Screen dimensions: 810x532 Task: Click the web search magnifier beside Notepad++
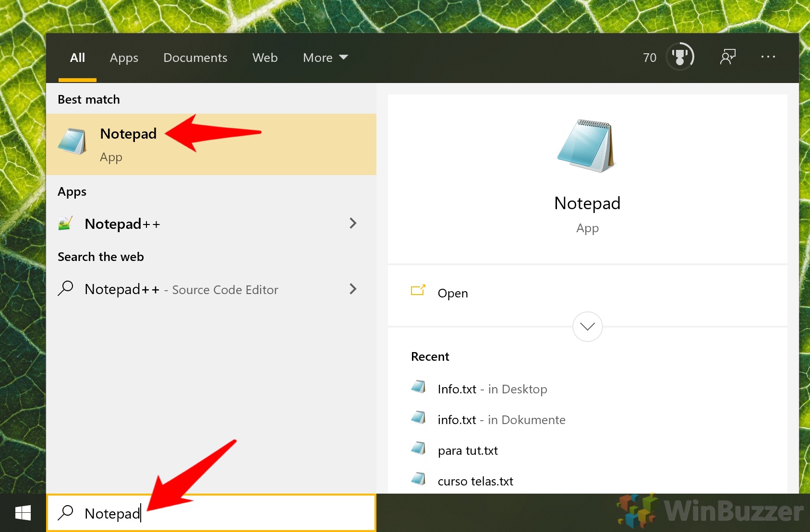pyautogui.click(x=65, y=289)
